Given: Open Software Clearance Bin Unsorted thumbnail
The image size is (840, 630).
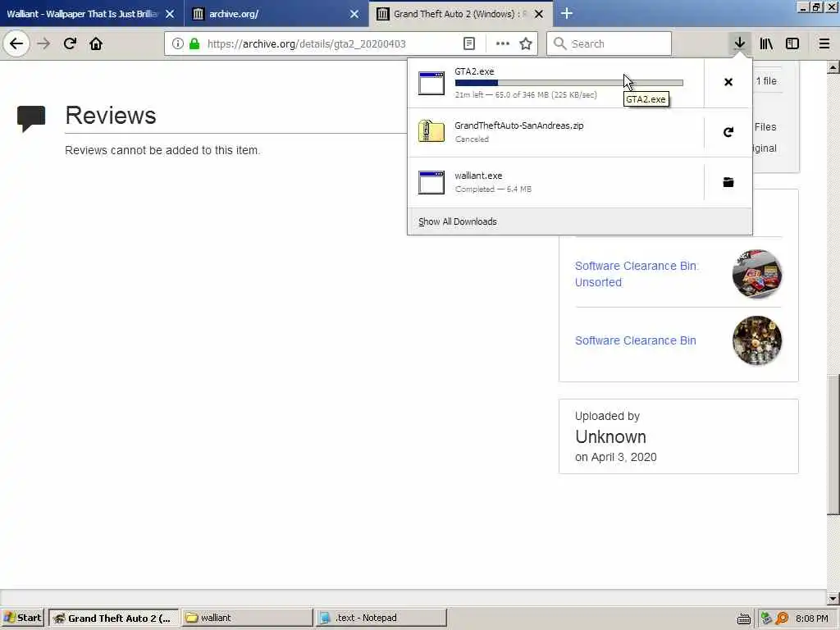Looking at the screenshot, I should [757, 274].
